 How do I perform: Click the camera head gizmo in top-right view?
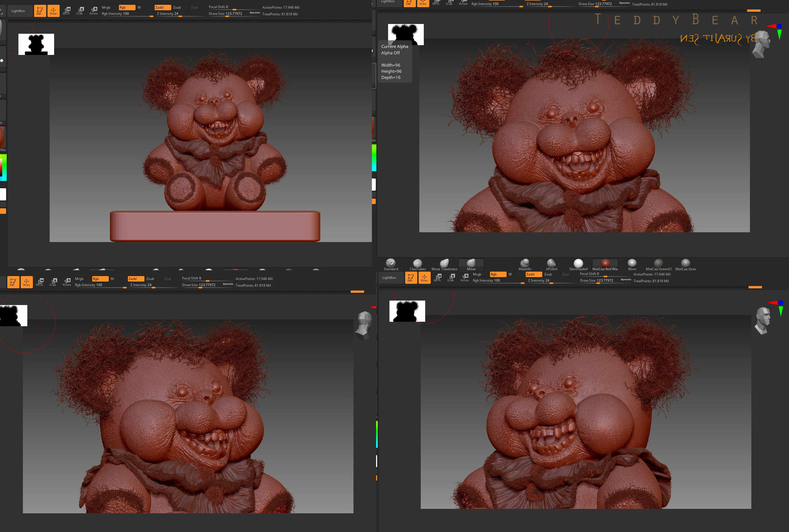tap(761, 44)
